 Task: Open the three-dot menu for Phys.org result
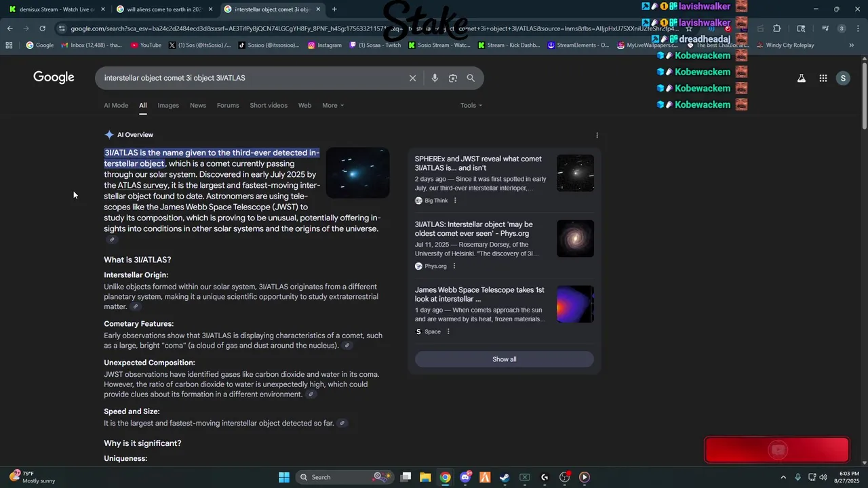(454, 266)
